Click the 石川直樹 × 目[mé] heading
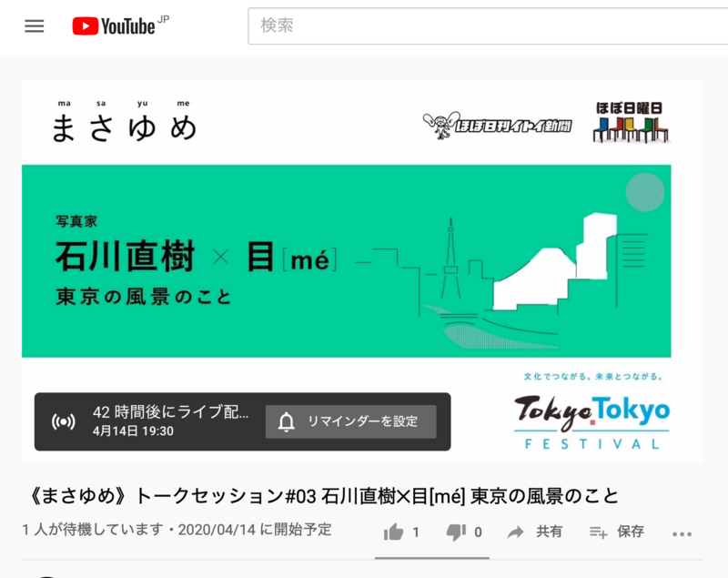Viewport: 728px width, 578px height. tap(197, 258)
